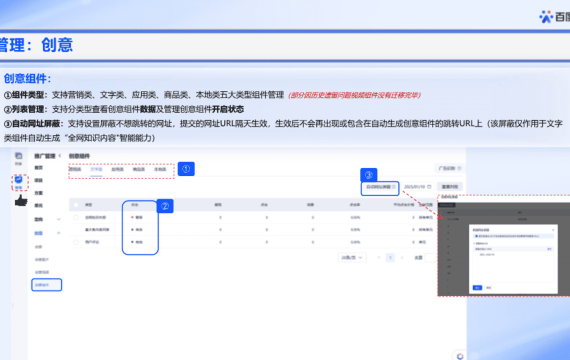The image size is (570, 360).
Task: Click the 自动网址屏蔽 button
Action: [380, 187]
